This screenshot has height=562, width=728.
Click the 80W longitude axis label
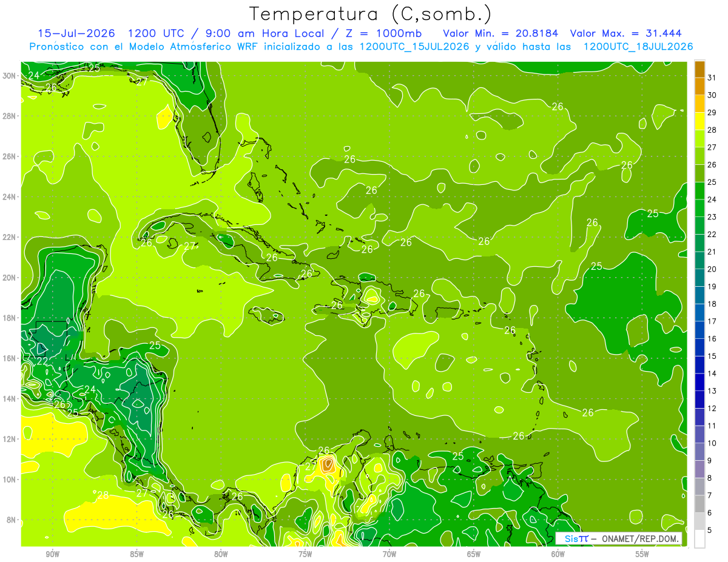pyautogui.click(x=221, y=554)
